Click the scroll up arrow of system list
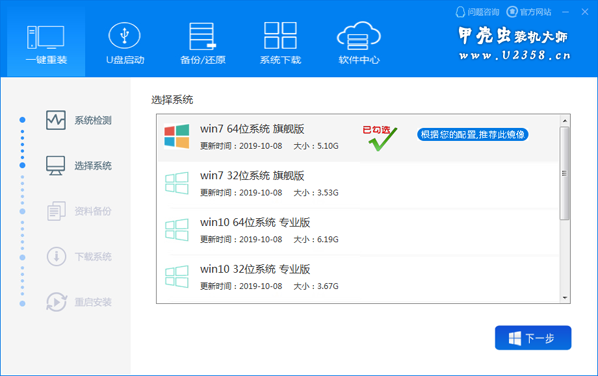This screenshot has height=376, width=598. tap(565, 121)
